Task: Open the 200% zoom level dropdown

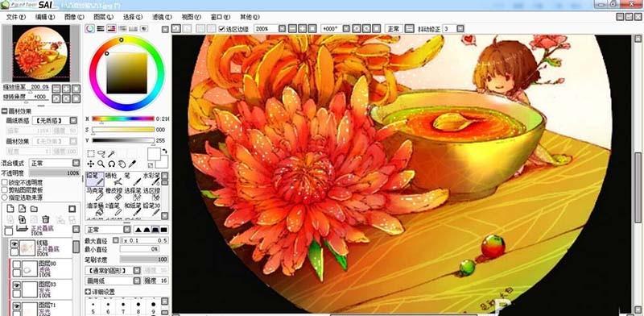Action: (x=282, y=29)
